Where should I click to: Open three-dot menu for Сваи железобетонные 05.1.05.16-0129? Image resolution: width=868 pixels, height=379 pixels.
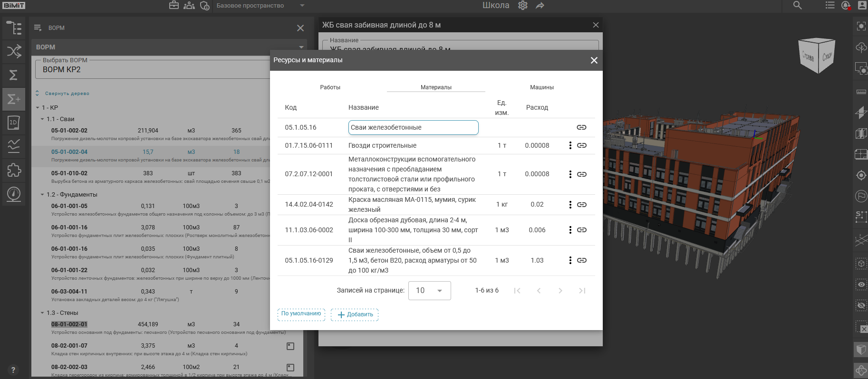(570, 260)
